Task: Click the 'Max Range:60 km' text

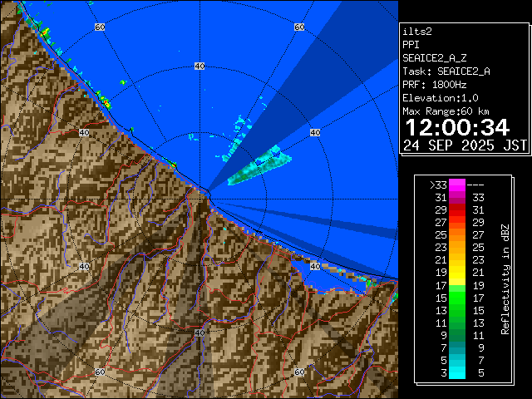Action: pyautogui.click(x=446, y=111)
